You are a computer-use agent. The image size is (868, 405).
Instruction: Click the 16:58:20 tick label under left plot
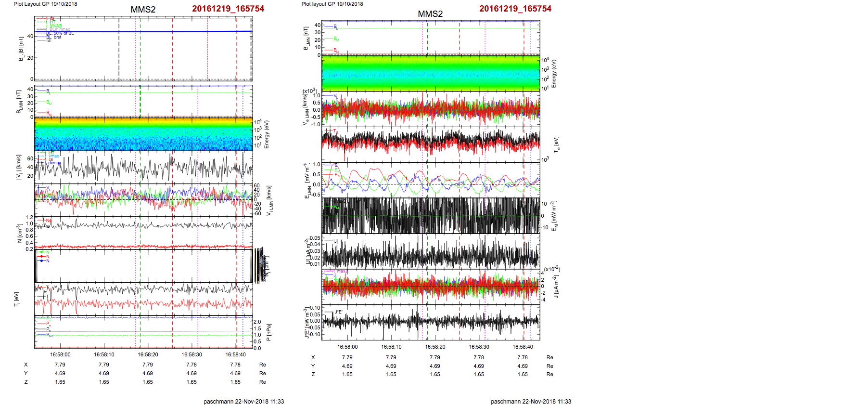pos(148,354)
